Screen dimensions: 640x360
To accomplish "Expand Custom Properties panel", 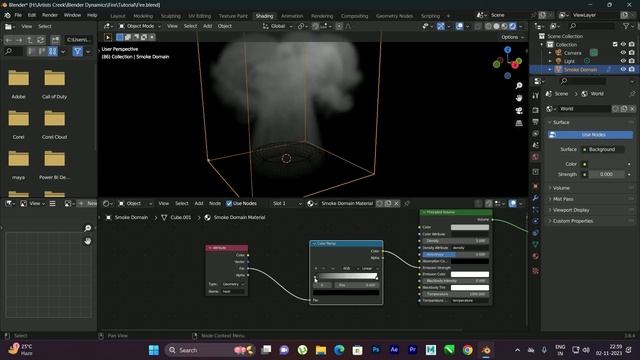I will point(573,221).
